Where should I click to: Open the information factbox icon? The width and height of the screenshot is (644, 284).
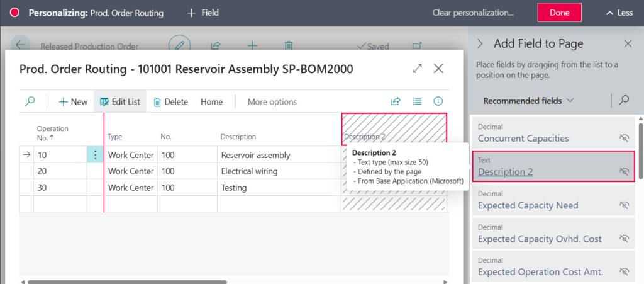pos(438,101)
